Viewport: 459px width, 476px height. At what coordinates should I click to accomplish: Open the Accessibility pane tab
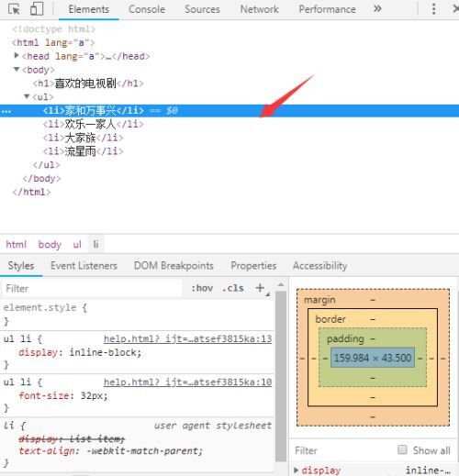319,265
